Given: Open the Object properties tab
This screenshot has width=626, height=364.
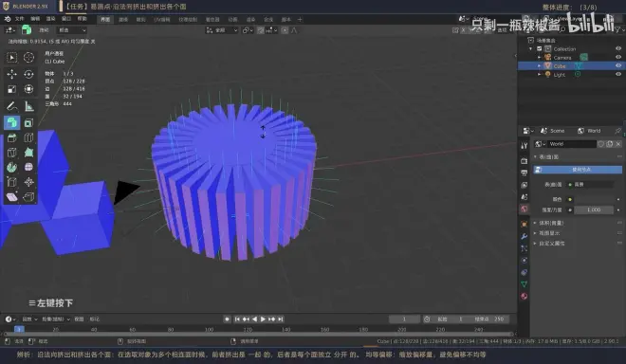Looking at the screenshot, I should 525,225.
